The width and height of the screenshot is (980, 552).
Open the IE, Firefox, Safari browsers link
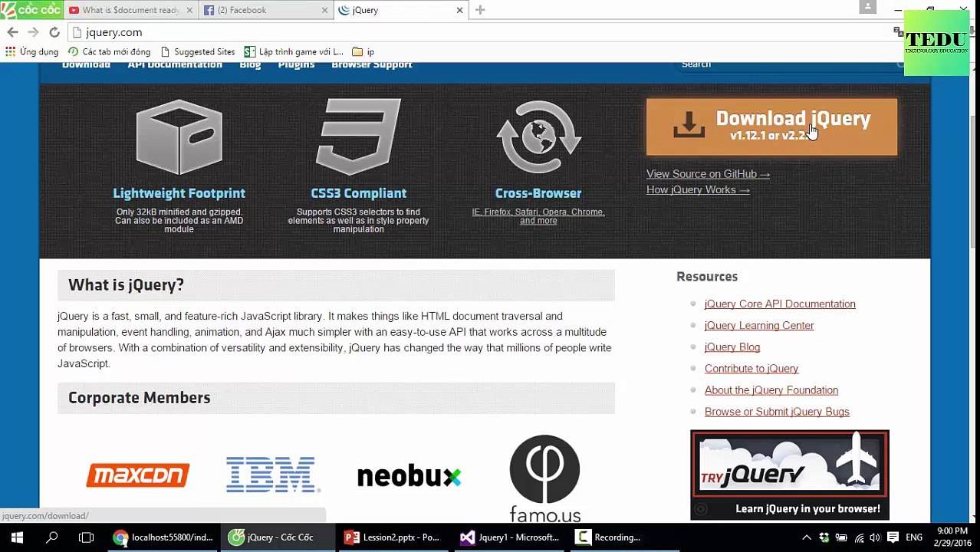tap(538, 216)
